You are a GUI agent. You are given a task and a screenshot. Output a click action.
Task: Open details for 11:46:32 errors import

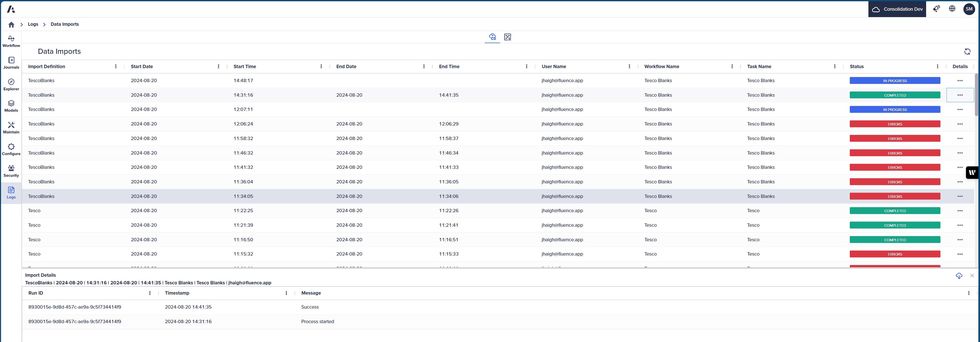[960, 153]
